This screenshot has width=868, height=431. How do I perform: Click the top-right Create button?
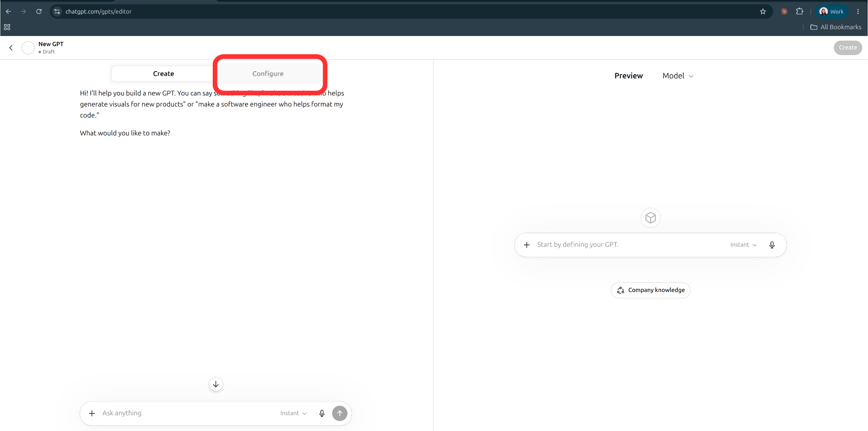coord(848,47)
